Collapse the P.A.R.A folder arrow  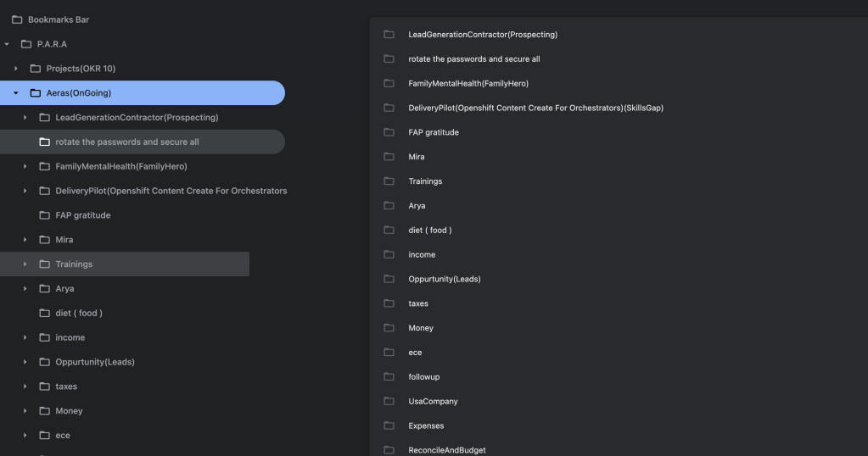click(7, 44)
